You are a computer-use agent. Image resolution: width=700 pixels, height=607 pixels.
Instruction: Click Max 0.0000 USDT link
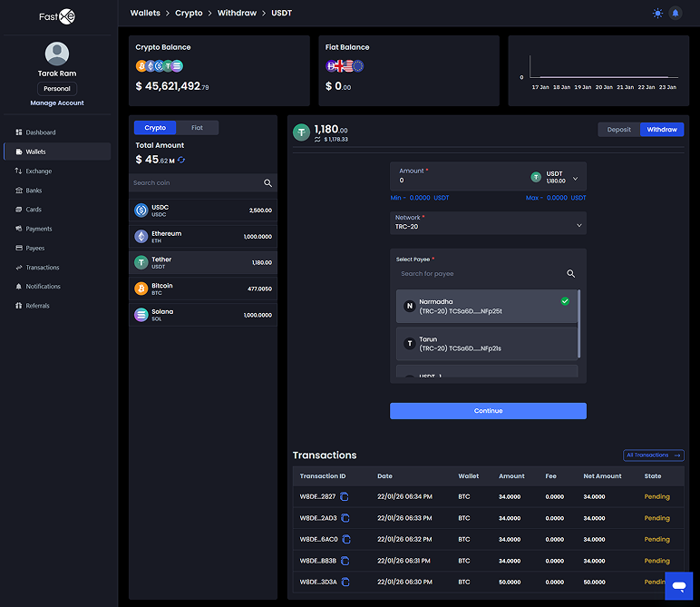(556, 198)
